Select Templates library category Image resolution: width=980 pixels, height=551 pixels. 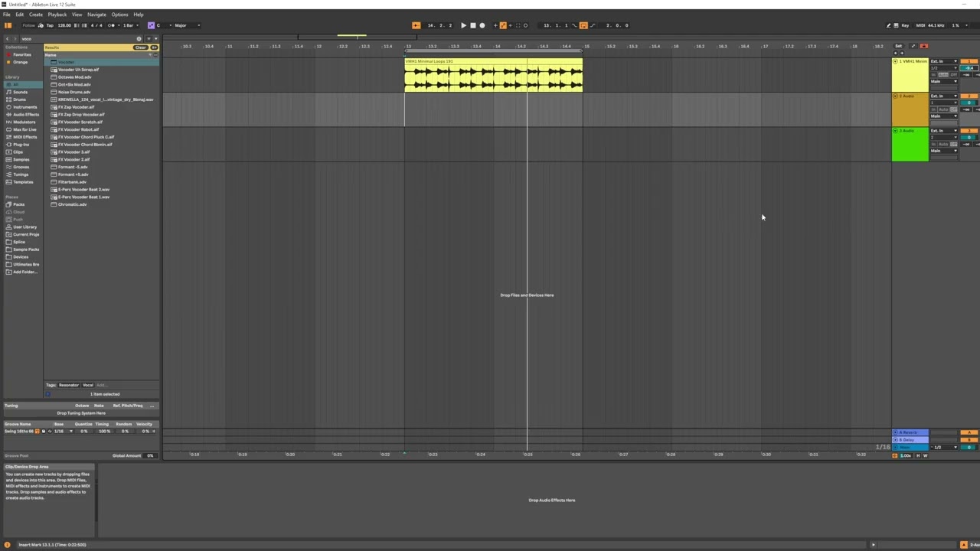pos(23,182)
